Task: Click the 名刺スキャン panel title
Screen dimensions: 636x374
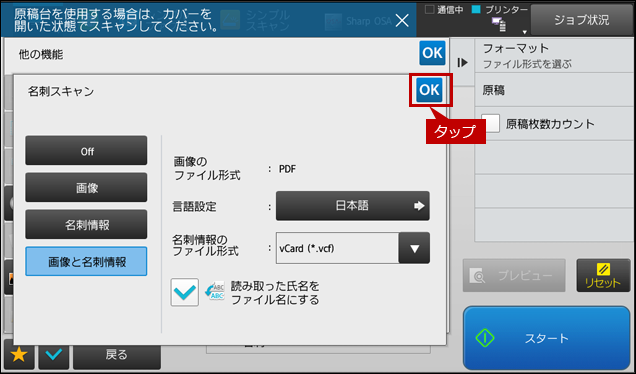Action: pyautogui.click(x=61, y=91)
